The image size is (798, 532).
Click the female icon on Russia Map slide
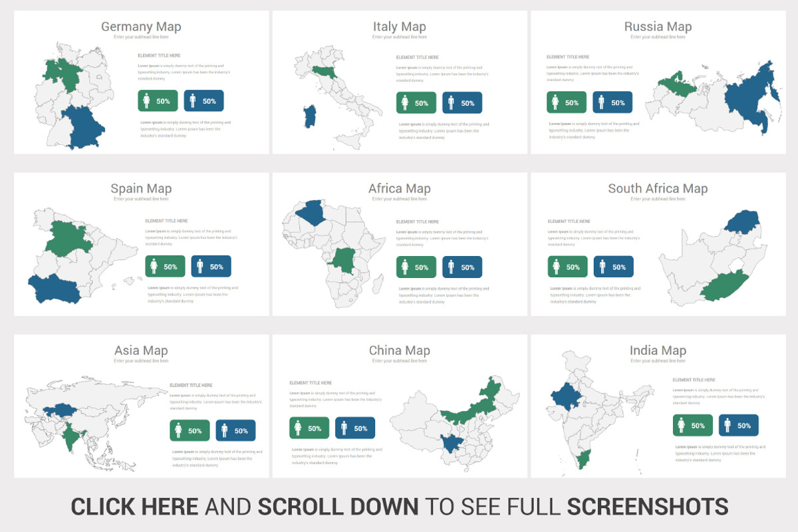(555, 102)
